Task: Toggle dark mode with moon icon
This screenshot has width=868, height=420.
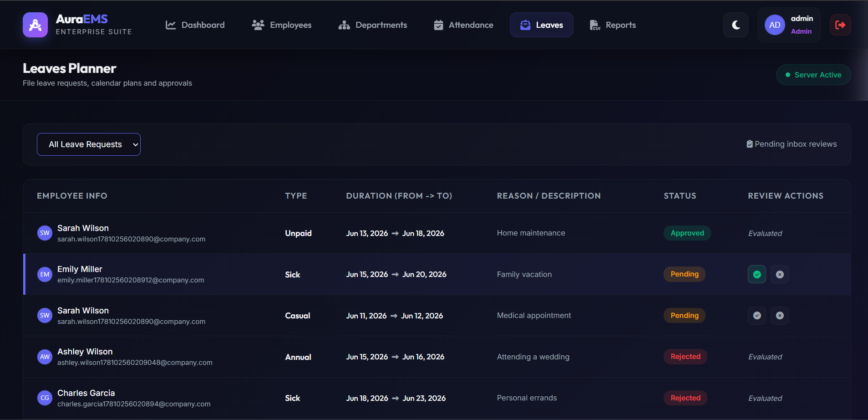Action: pyautogui.click(x=736, y=25)
